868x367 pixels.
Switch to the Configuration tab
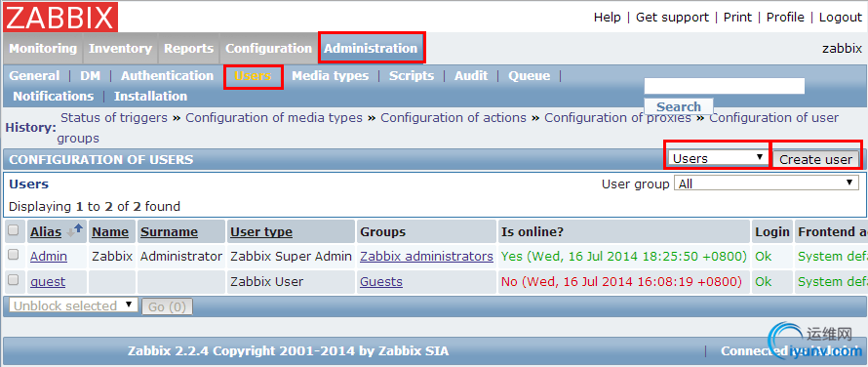point(268,48)
